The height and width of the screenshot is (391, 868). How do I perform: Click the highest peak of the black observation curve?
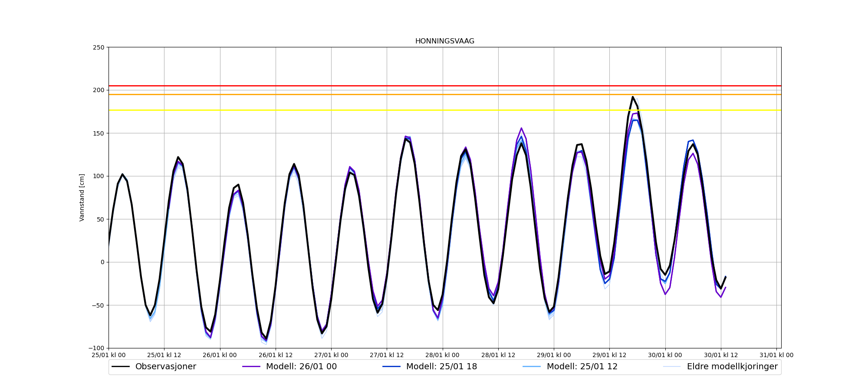633,97
